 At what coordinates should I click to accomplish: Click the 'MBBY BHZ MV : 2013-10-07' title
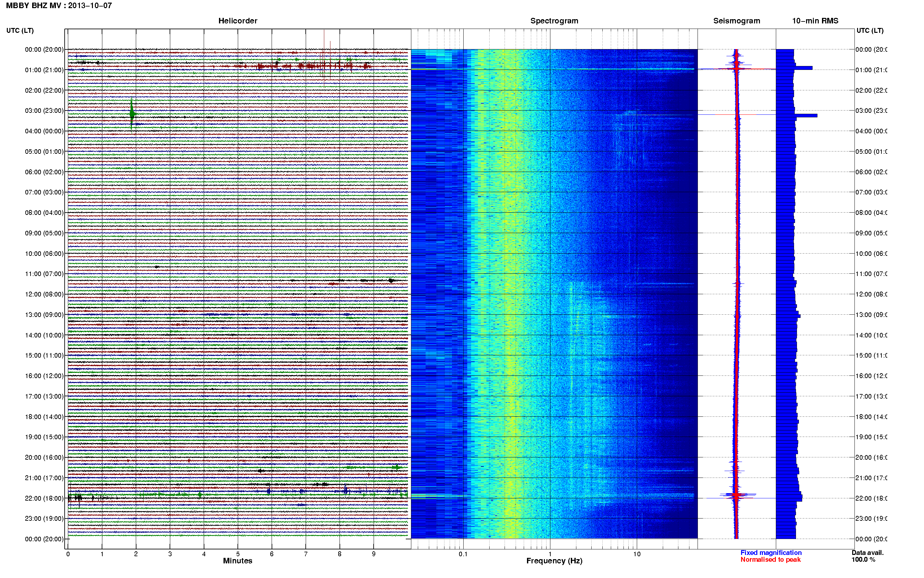59,6
